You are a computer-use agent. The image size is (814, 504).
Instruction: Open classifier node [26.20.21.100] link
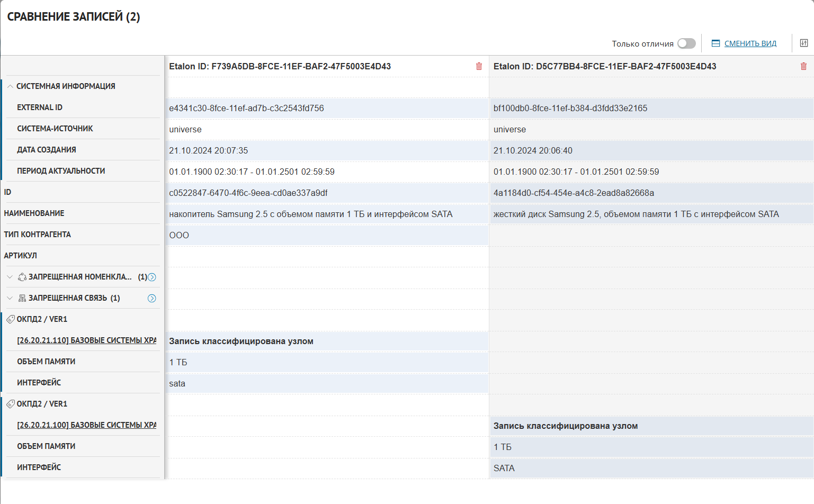[86, 425]
